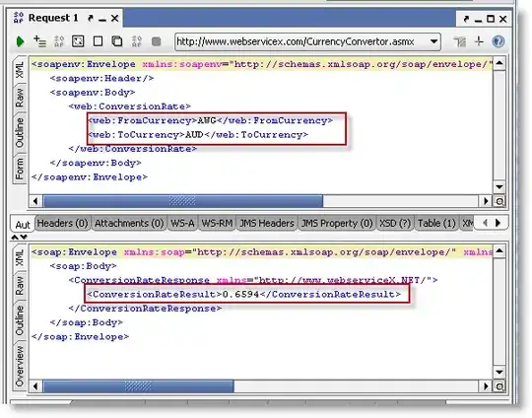Click the magnifier icon below the response editor scrollbar
The height and width of the screenshot is (418, 532).
[x=499, y=386]
